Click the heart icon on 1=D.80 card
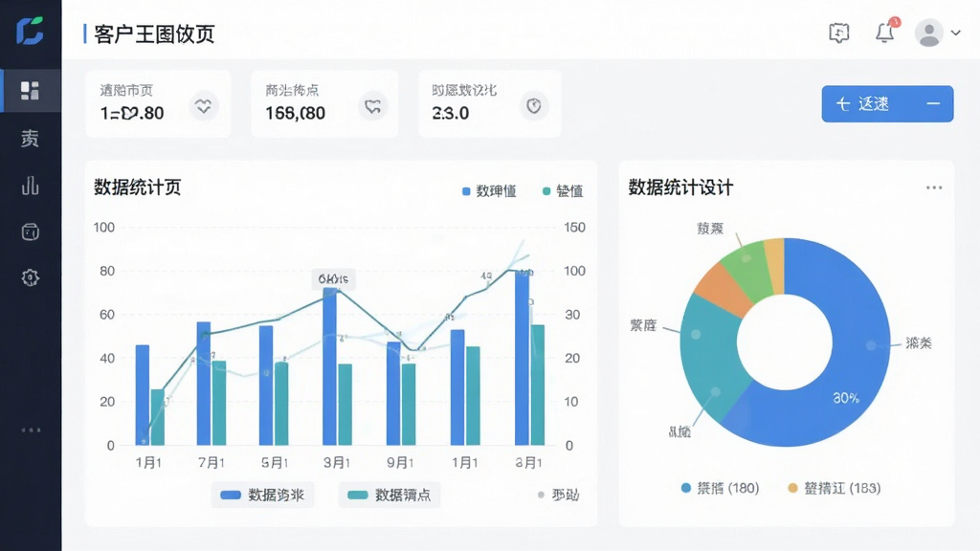Image resolution: width=980 pixels, height=551 pixels. click(x=203, y=106)
